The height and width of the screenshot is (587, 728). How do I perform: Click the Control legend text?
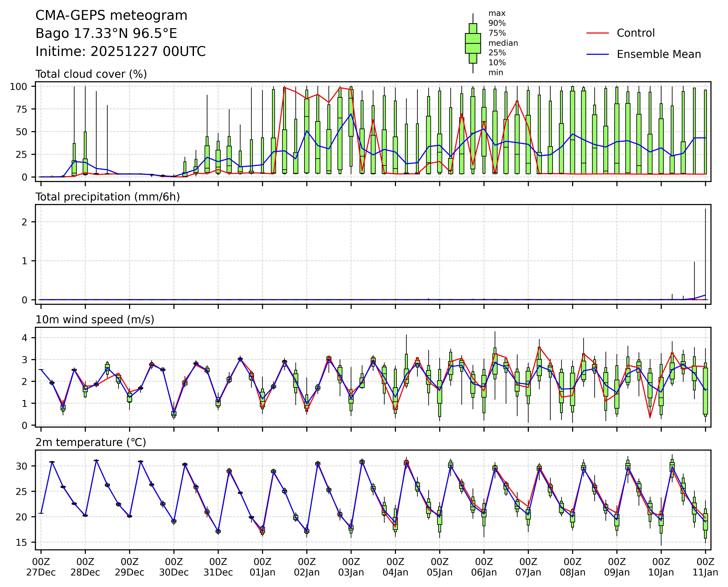tap(636, 33)
